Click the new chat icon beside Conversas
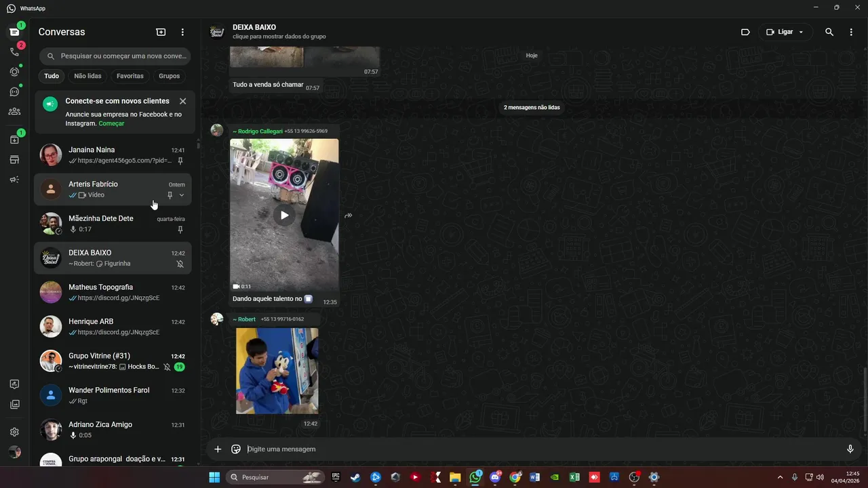The width and height of the screenshot is (868, 488). tap(161, 32)
